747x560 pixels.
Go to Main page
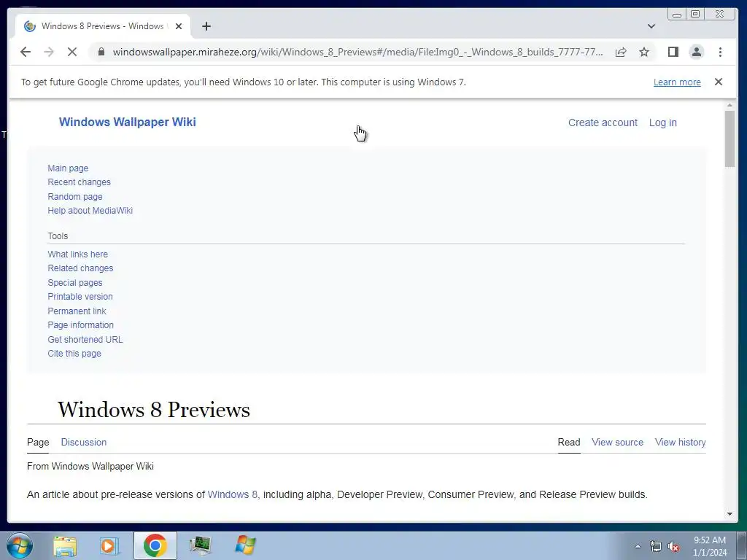pos(68,168)
